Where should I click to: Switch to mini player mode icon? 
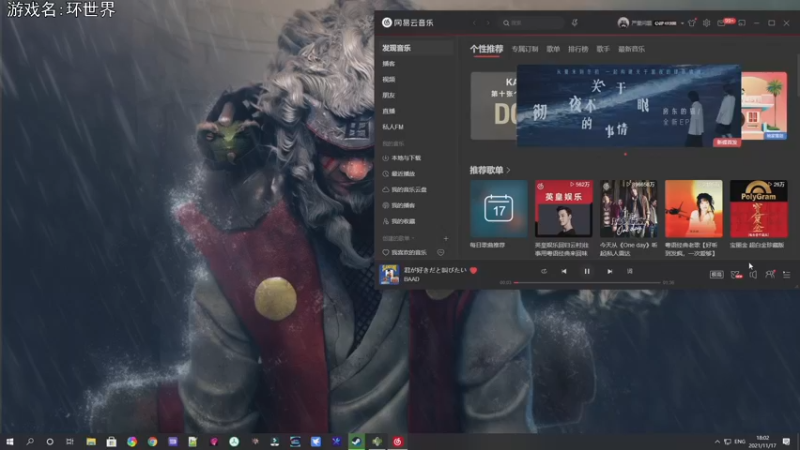coord(742,23)
